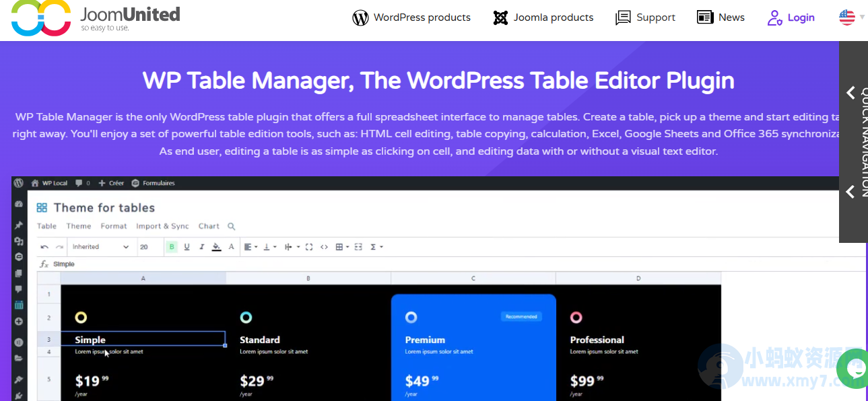Image resolution: width=868 pixels, height=401 pixels.
Task: Open the News link
Action: point(721,17)
